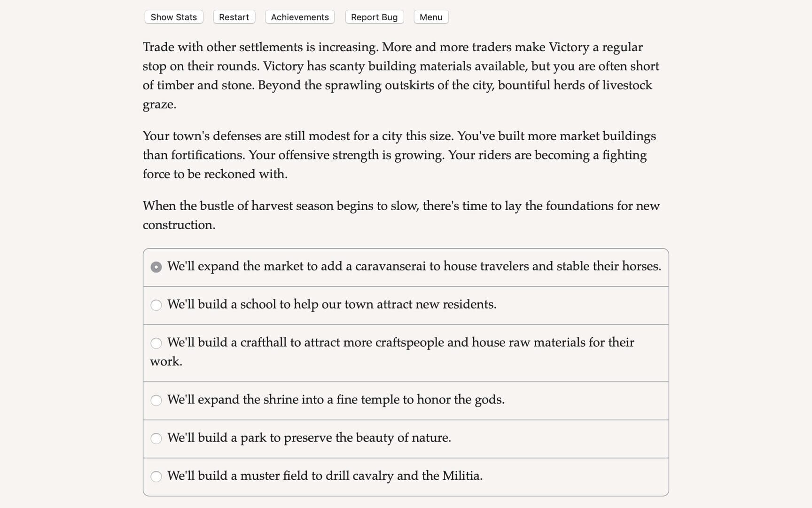Pick the crafthall radio button
Screen dimensions: 812x508
(156, 343)
